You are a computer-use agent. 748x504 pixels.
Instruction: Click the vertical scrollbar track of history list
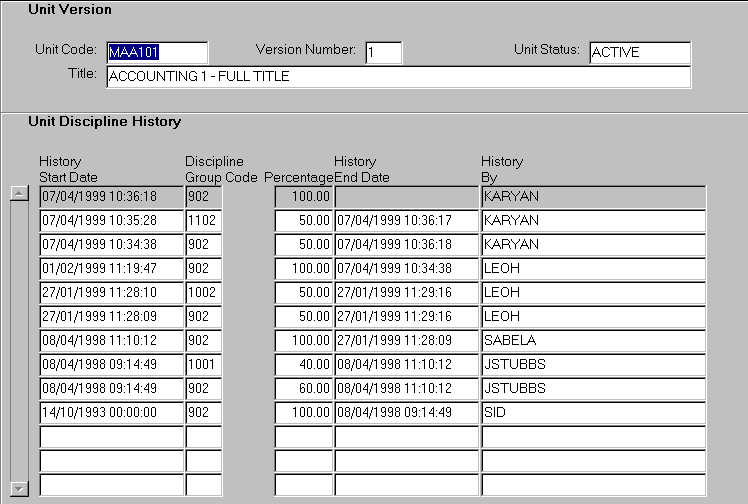pyautogui.click(x=18, y=340)
